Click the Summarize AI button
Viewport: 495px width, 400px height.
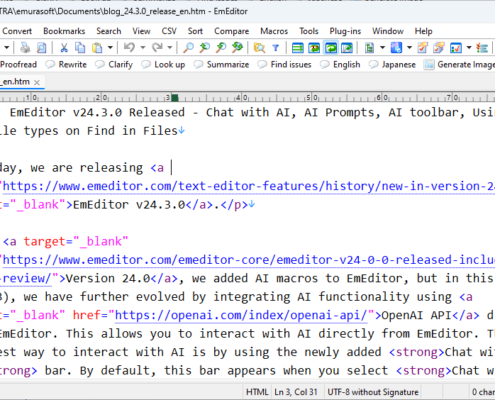[221, 64]
